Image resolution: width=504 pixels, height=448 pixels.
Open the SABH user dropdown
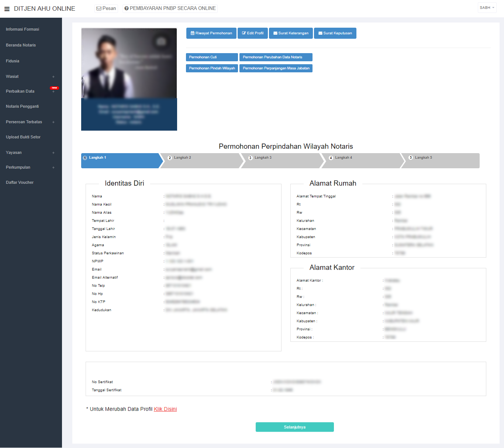[487, 8]
